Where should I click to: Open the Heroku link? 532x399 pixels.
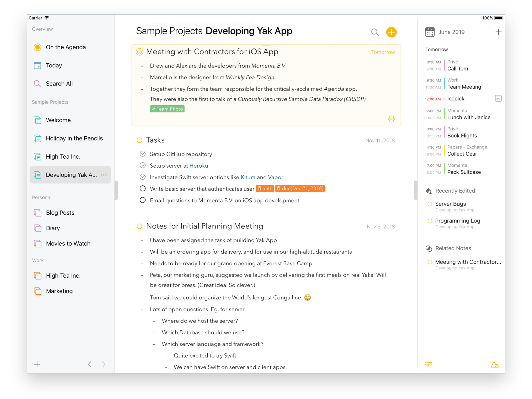(x=199, y=166)
